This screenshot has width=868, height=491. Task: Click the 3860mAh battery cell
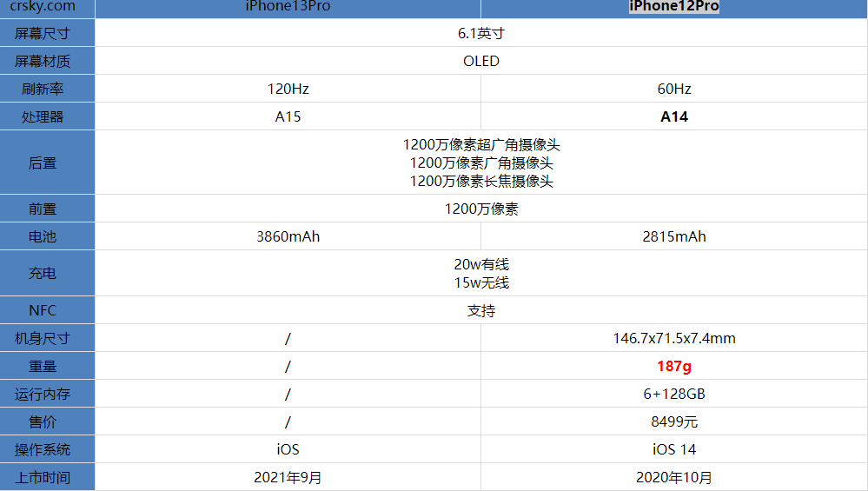[x=288, y=236]
